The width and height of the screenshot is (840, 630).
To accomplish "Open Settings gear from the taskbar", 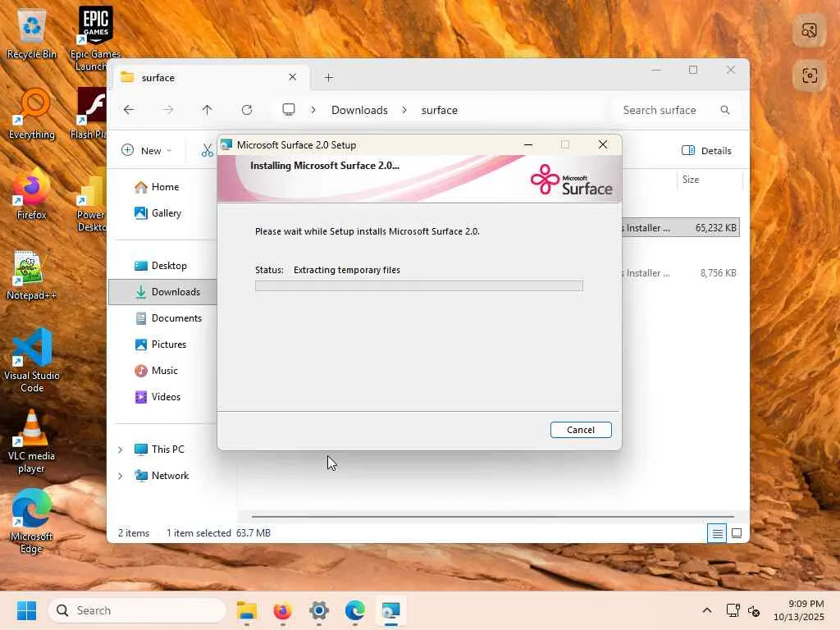I will tap(319, 610).
